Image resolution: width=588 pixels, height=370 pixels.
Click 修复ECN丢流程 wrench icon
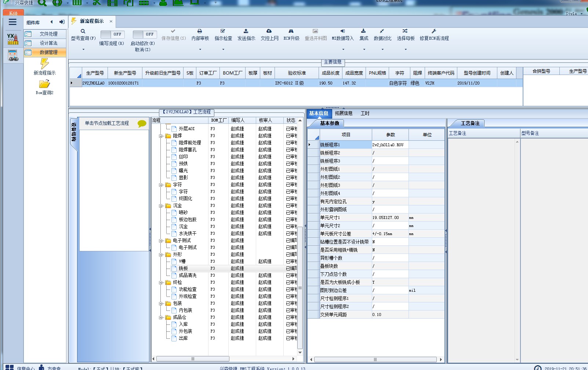[434, 31]
